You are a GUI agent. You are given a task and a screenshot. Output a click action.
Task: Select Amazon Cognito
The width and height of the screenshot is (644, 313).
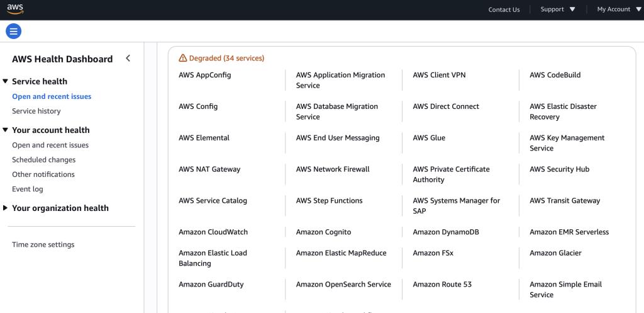324,232
